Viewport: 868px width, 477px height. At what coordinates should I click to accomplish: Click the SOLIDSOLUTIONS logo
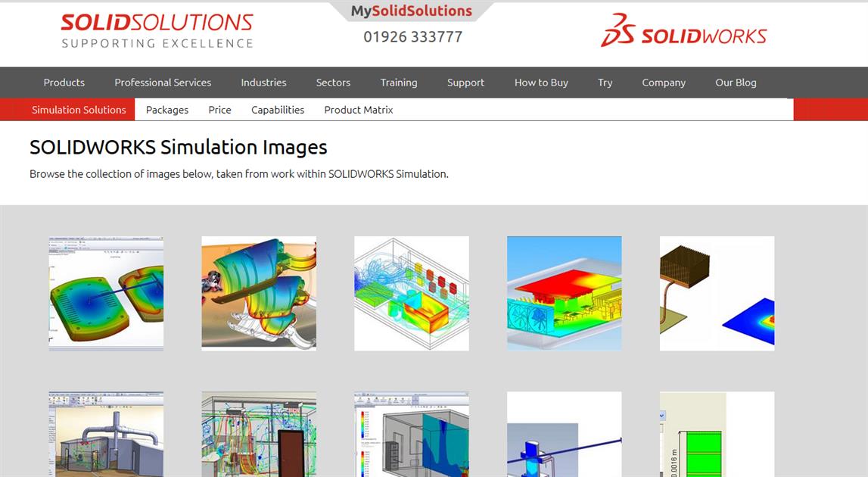[156, 28]
